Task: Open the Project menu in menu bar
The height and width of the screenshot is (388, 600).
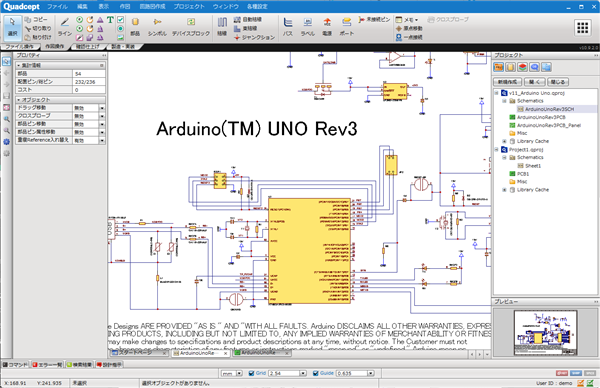Action: (189, 7)
